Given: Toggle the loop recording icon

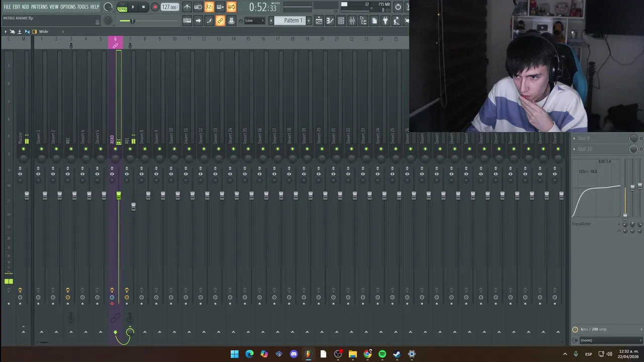Looking at the screenshot, I should click(231, 7).
